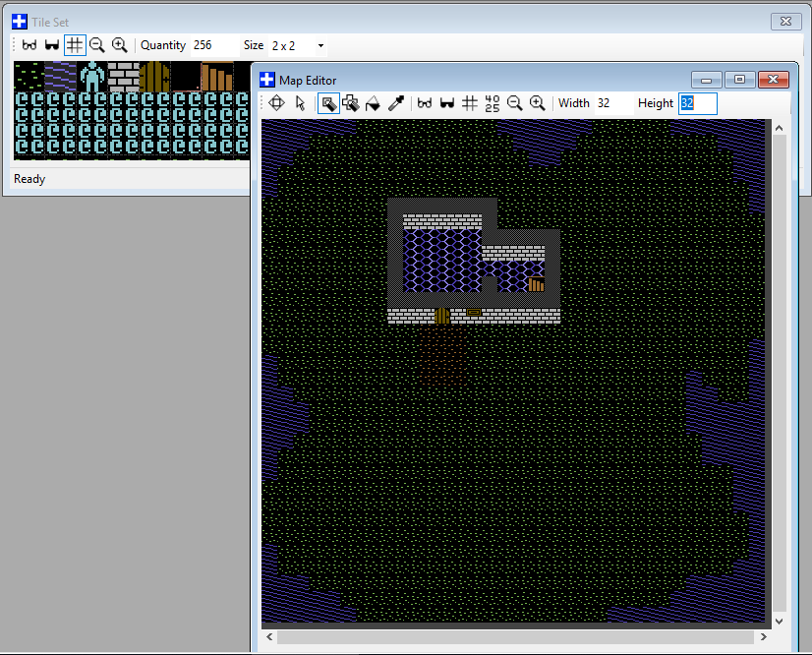The height and width of the screenshot is (655, 812).
Task: Zoom out on the map editor
Action: click(x=514, y=103)
